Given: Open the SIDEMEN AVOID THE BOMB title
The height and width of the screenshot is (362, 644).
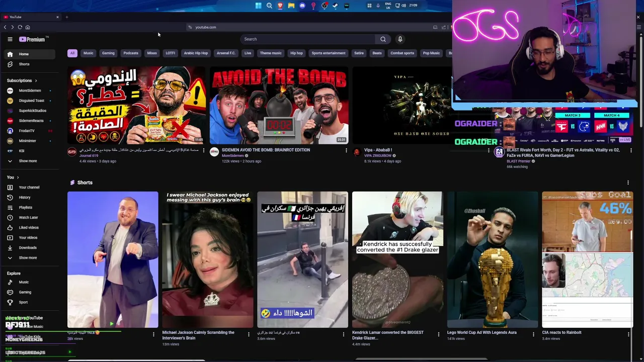Looking at the screenshot, I should [x=266, y=150].
